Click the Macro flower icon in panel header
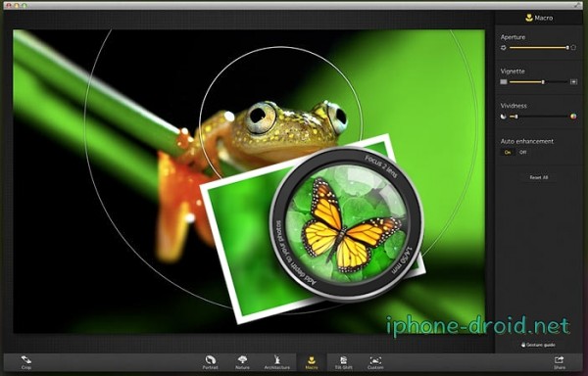The height and width of the screenshot is (376, 588). [x=529, y=18]
